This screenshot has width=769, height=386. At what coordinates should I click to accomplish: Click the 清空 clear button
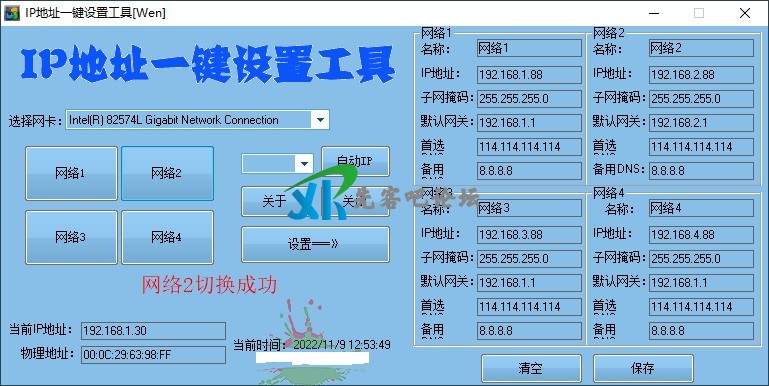coord(531,368)
